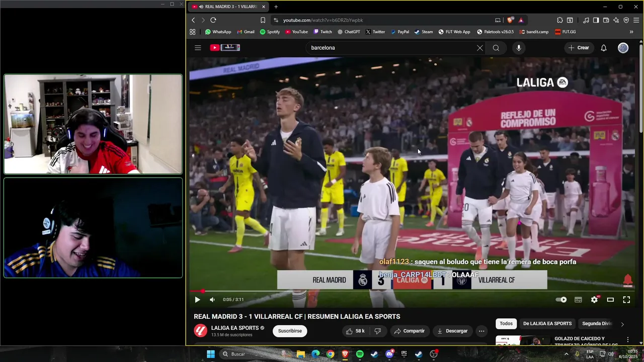Reload the YouTube page
Image resolution: width=644 pixels, height=362 pixels.
coord(213,20)
